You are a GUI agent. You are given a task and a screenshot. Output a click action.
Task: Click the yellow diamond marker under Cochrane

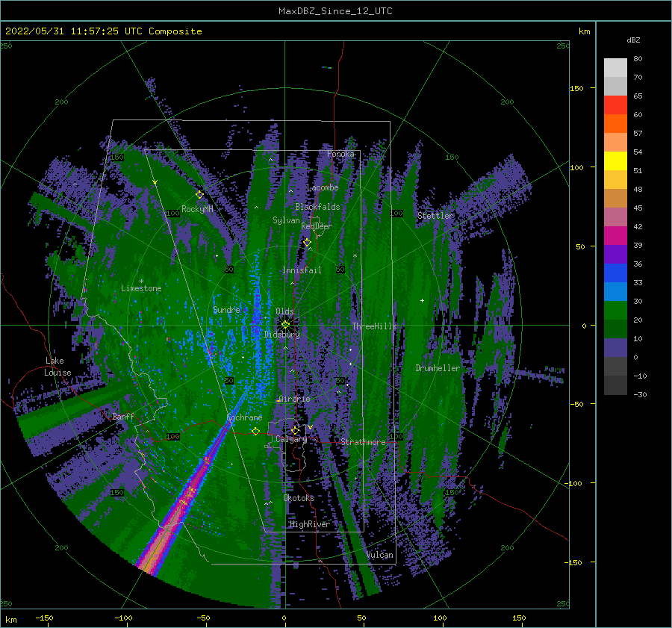(255, 431)
